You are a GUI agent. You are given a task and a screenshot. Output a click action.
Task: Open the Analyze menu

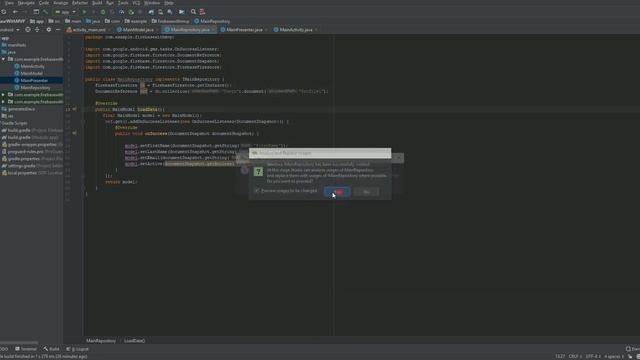[x=60, y=3]
